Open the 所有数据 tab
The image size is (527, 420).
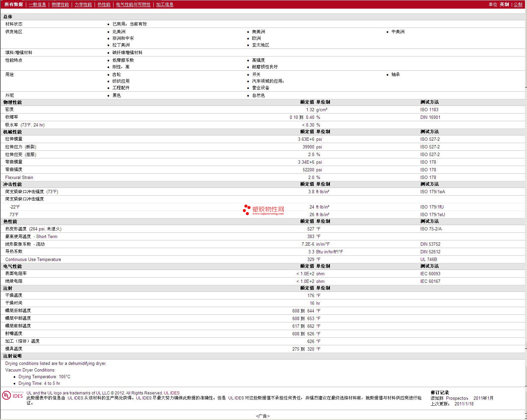pos(14,4)
